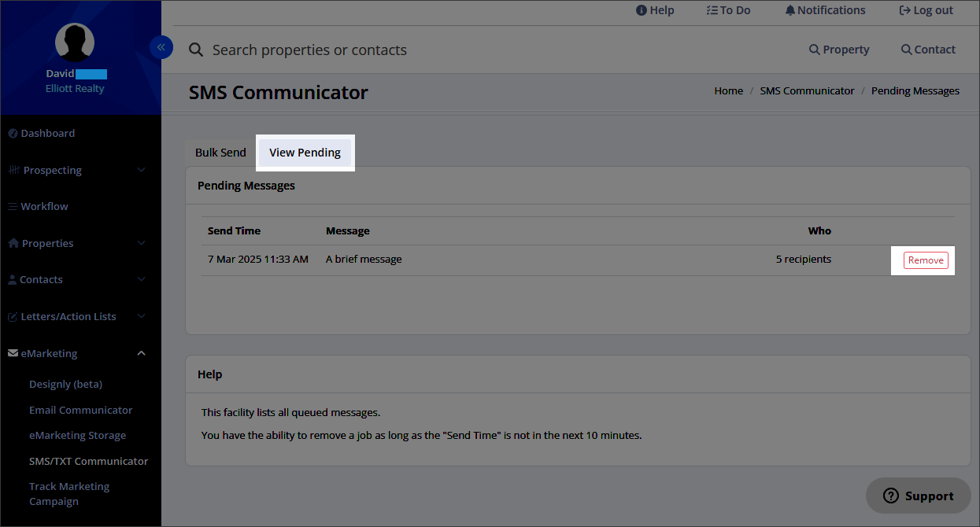Click the eMarketing envelope icon
The height and width of the screenshot is (527, 980).
(13, 354)
